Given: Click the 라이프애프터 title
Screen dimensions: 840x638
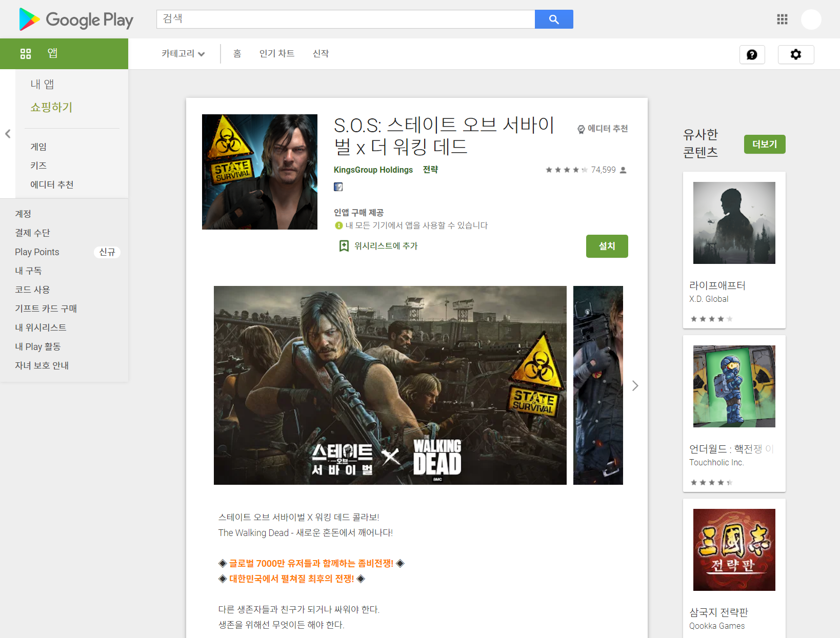Looking at the screenshot, I should [717, 285].
